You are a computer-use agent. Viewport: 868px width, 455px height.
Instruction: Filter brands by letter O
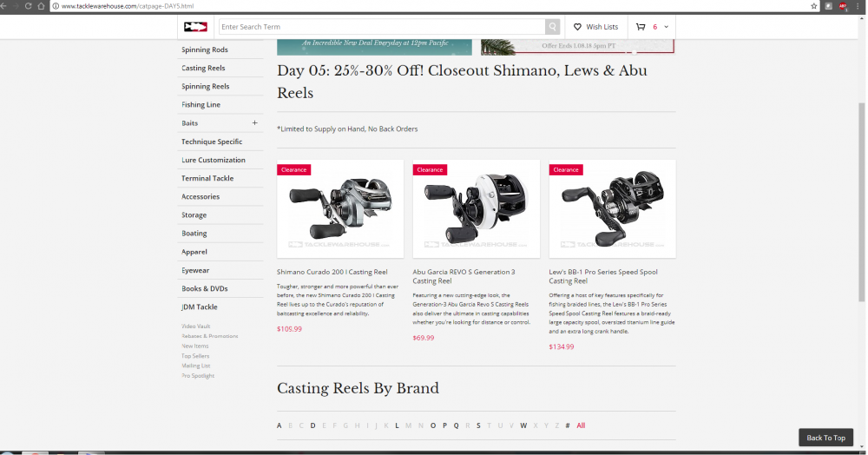click(x=433, y=425)
